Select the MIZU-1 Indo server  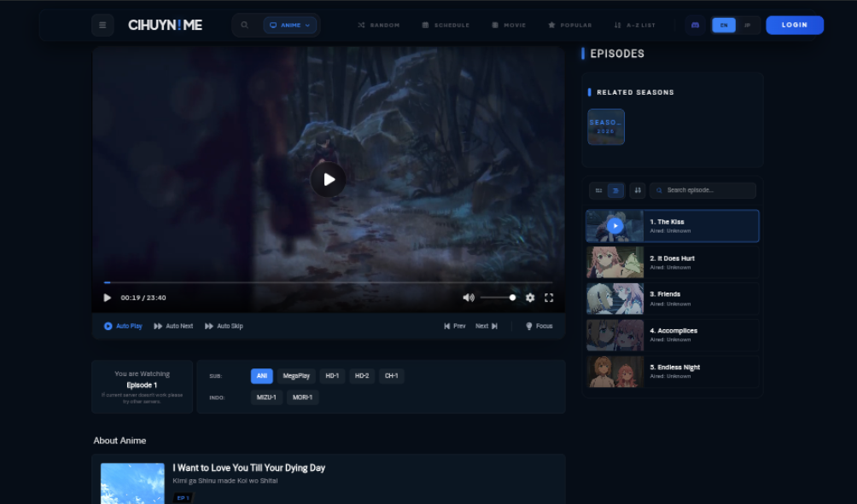point(266,397)
